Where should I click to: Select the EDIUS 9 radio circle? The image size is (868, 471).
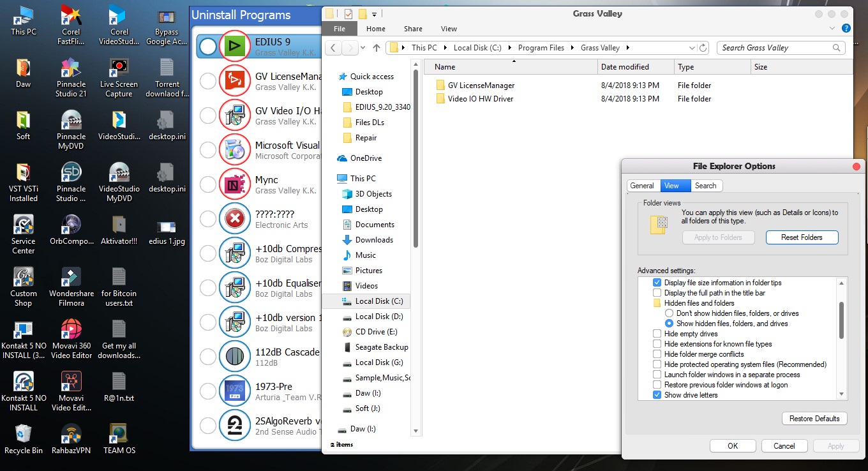pyautogui.click(x=208, y=47)
